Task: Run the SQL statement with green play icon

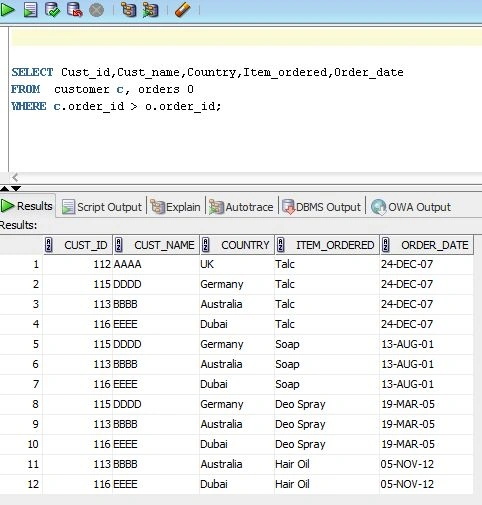Action: pyautogui.click(x=7, y=10)
